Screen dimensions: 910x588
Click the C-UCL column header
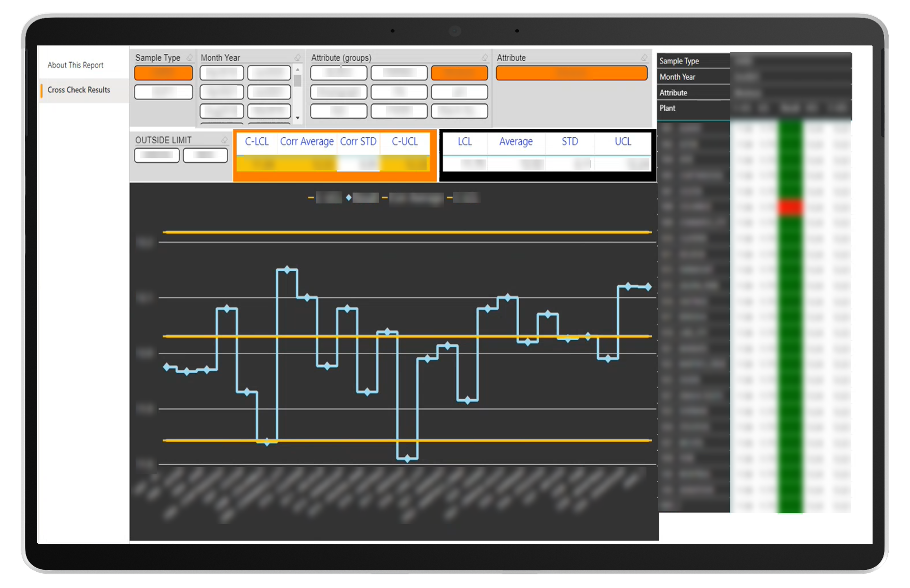(x=404, y=142)
